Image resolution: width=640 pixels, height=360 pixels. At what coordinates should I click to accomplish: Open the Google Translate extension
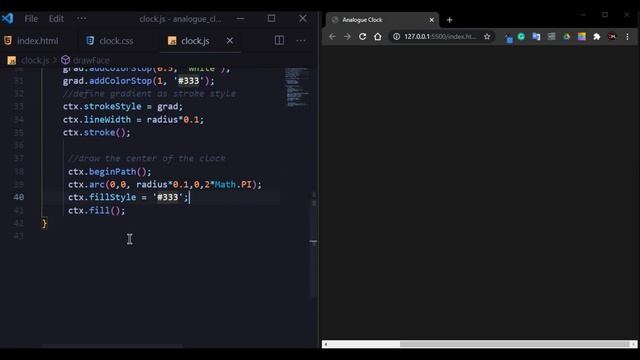click(536, 37)
